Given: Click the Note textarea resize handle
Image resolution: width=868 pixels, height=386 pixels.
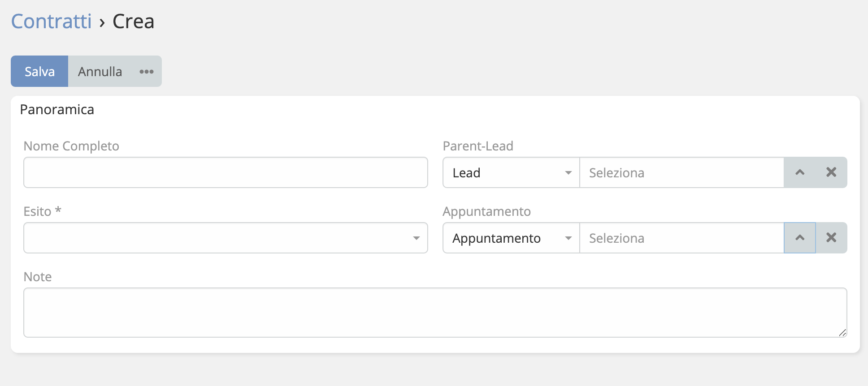Looking at the screenshot, I should pos(842,333).
